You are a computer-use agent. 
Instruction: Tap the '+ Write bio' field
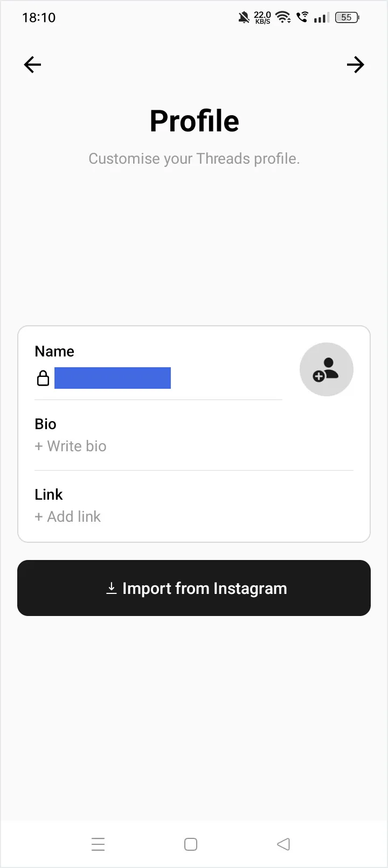[71, 446]
